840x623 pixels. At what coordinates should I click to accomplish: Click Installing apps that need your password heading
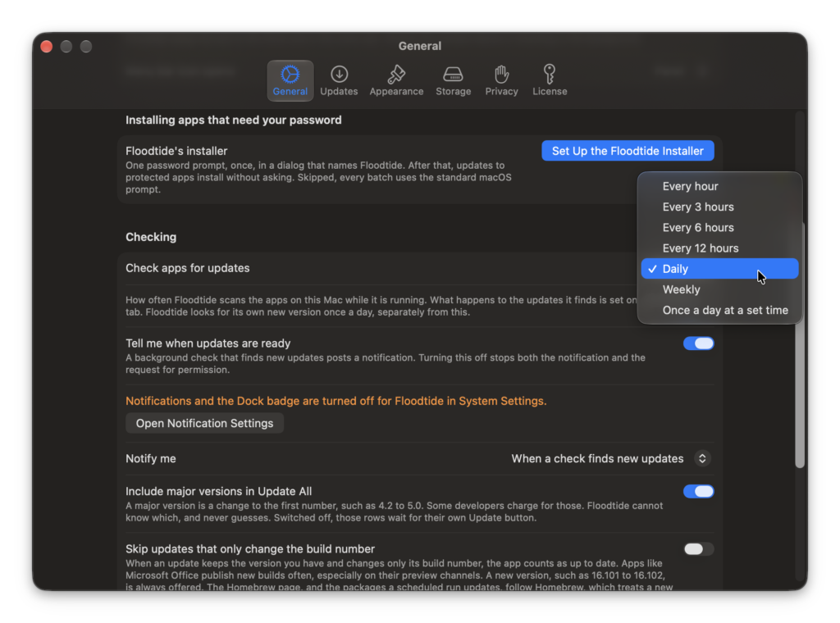coord(234,120)
